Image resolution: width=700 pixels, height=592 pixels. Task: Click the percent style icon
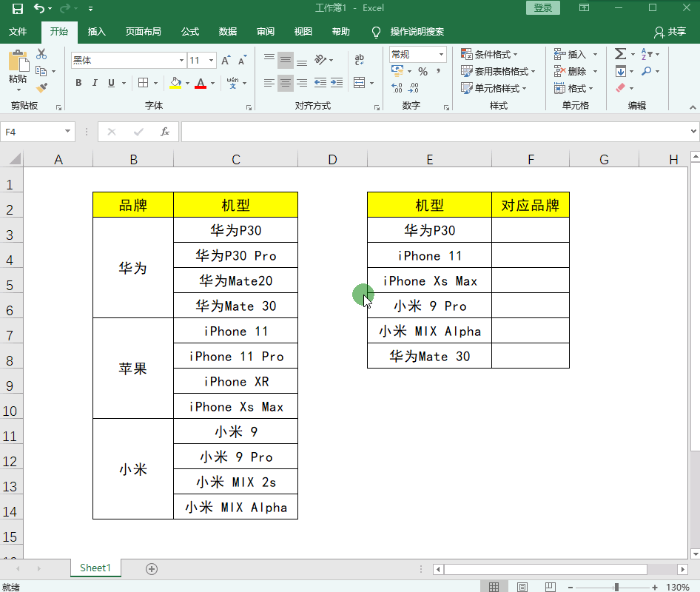point(423,72)
